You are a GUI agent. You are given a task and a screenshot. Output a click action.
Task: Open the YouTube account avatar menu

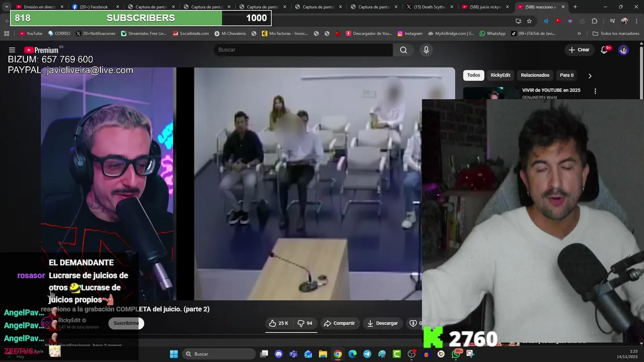623,50
